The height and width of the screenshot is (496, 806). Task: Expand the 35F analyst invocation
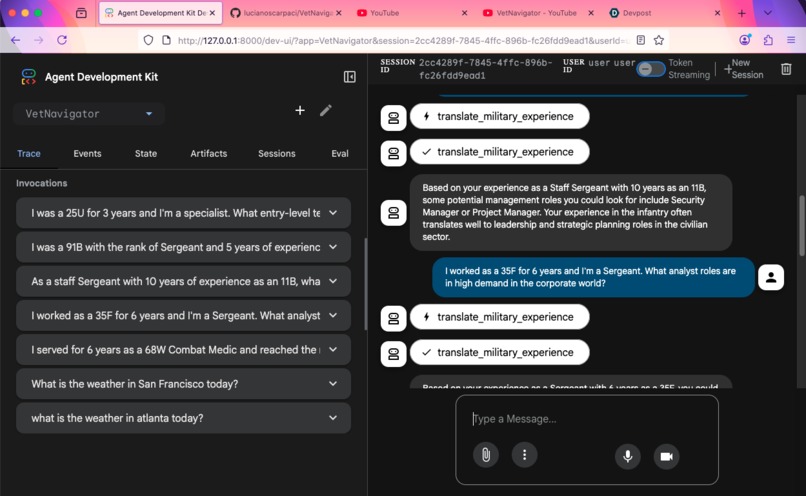click(184, 316)
